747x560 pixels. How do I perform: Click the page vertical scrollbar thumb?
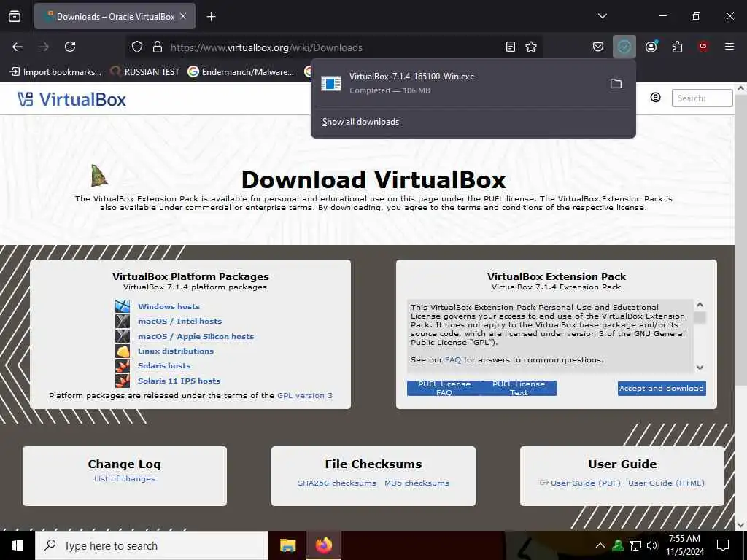(x=741, y=238)
